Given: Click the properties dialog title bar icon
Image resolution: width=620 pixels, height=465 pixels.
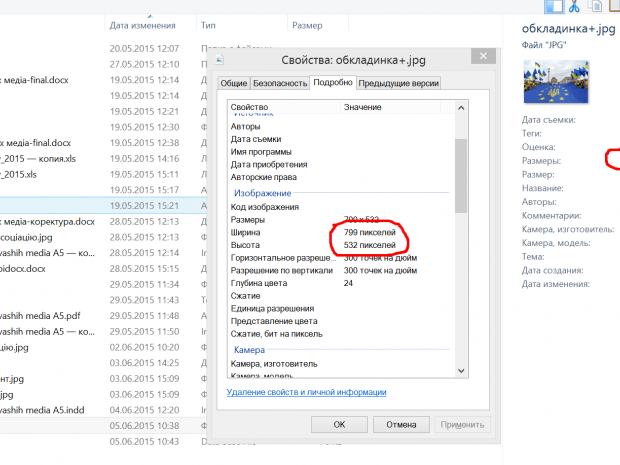Looking at the screenshot, I should tap(222, 60).
